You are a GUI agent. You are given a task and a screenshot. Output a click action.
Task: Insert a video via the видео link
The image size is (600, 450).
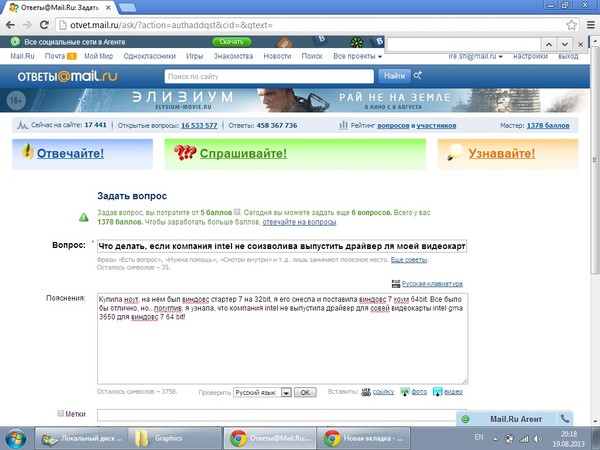453,392
